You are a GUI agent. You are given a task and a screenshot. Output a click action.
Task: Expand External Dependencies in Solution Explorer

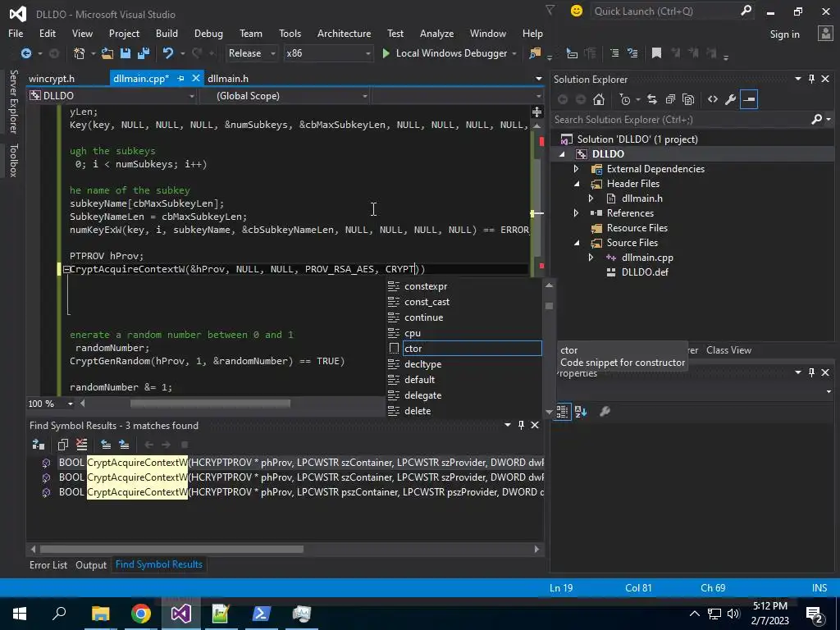(577, 169)
